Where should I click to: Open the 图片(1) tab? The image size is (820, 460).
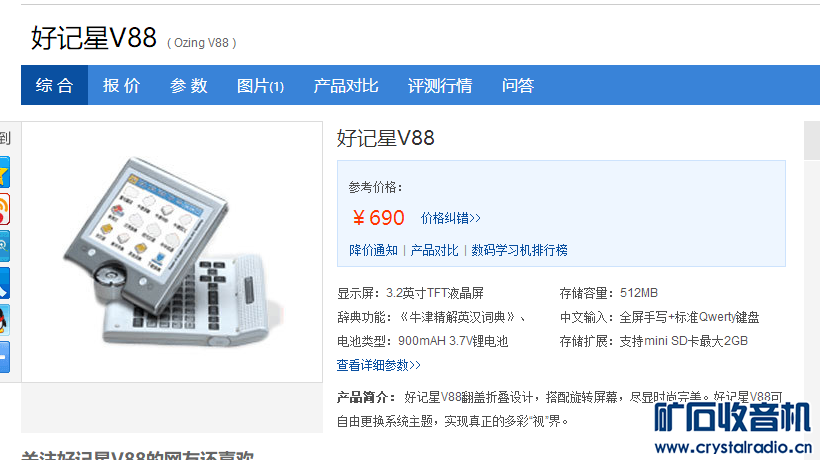point(260,85)
